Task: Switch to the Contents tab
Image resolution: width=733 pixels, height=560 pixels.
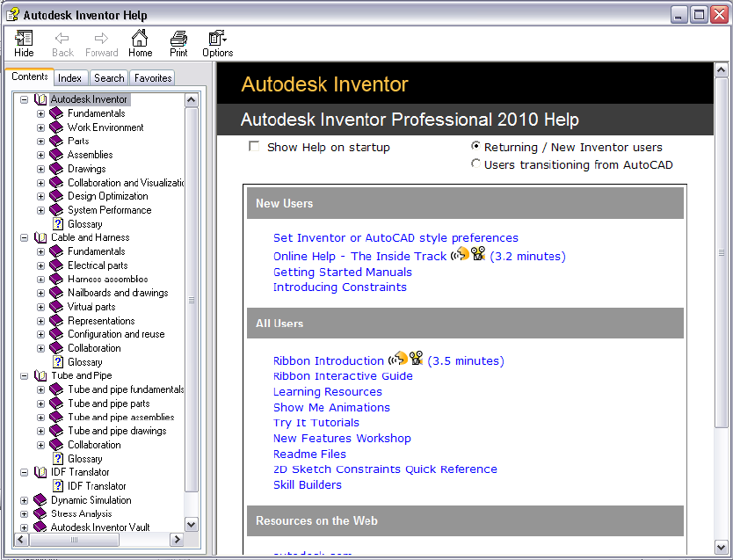Action: 30,76
